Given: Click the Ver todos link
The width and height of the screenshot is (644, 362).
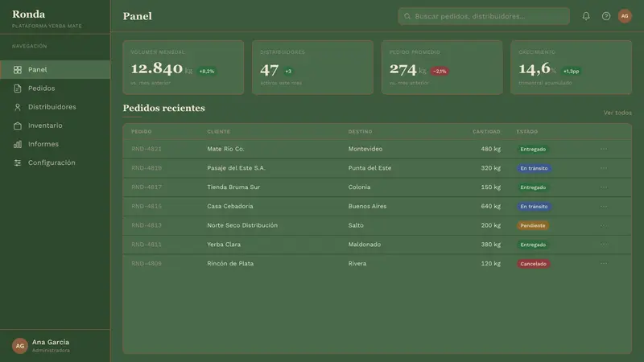Looking at the screenshot, I should point(617,113).
